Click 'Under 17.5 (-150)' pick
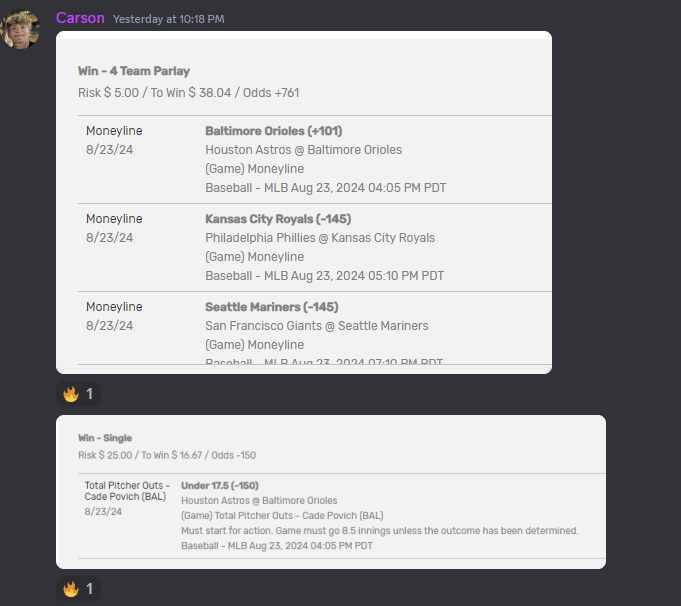 pyautogui.click(x=220, y=486)
